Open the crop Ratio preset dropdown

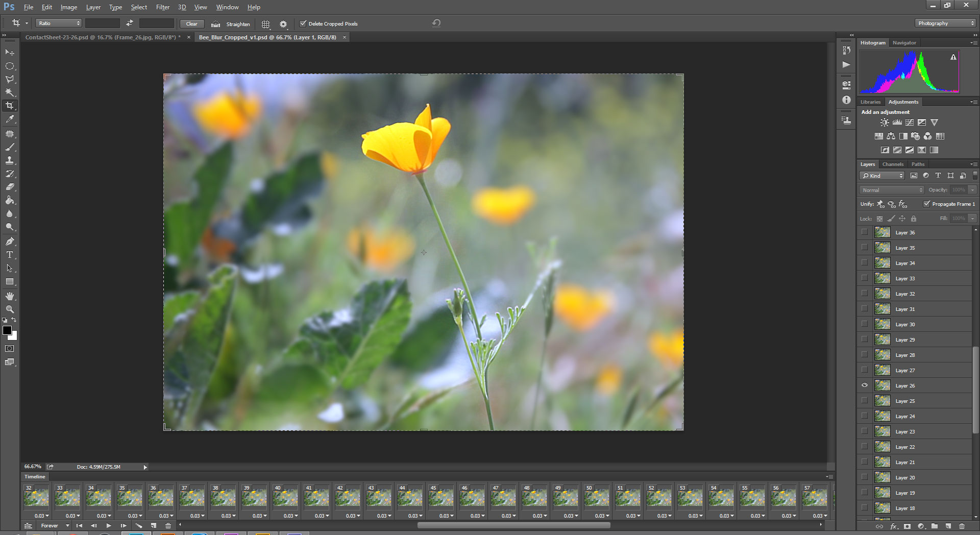click(x=59, y=23)
